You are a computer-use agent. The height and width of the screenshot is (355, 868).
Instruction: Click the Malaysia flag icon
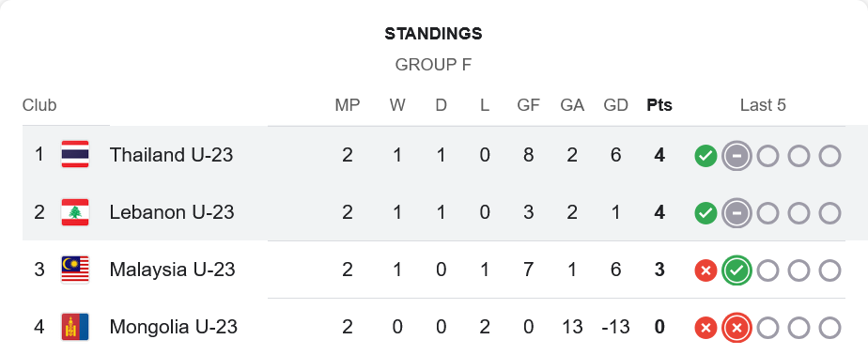click(x=75, y=270)
